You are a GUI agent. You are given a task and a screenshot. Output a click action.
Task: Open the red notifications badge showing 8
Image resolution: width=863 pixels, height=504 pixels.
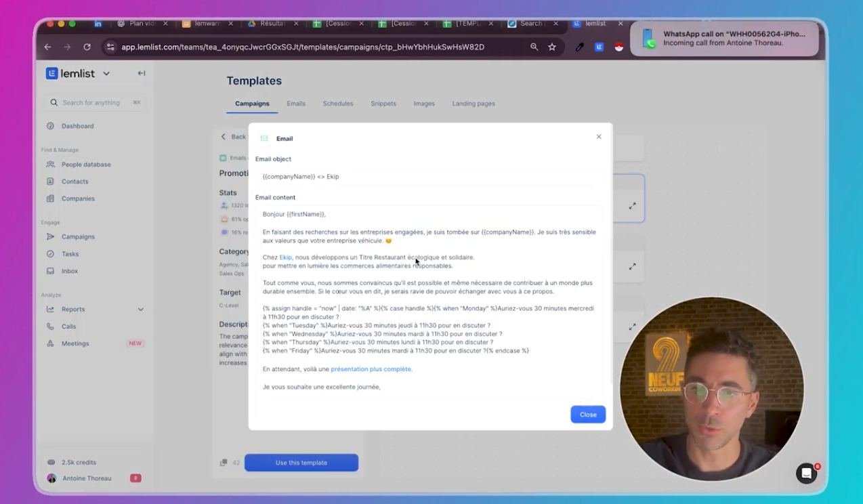tap(135, 478)
